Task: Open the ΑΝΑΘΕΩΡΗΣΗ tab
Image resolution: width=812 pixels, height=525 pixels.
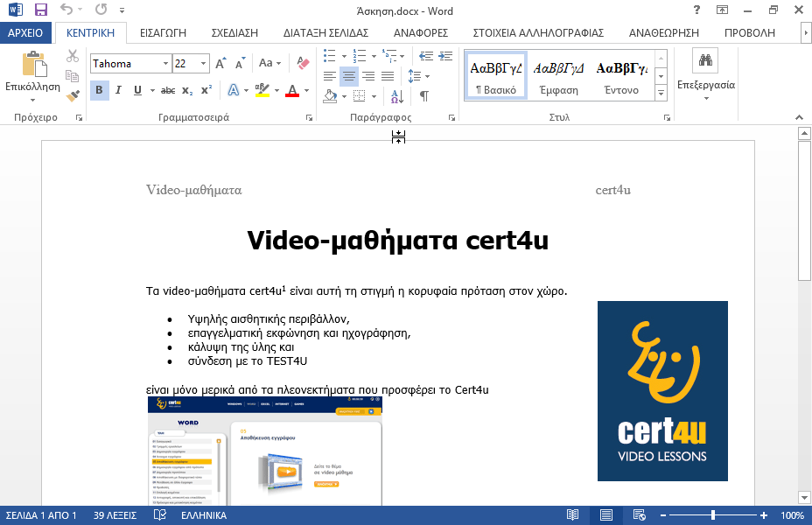Action: (x=664, y=32)
